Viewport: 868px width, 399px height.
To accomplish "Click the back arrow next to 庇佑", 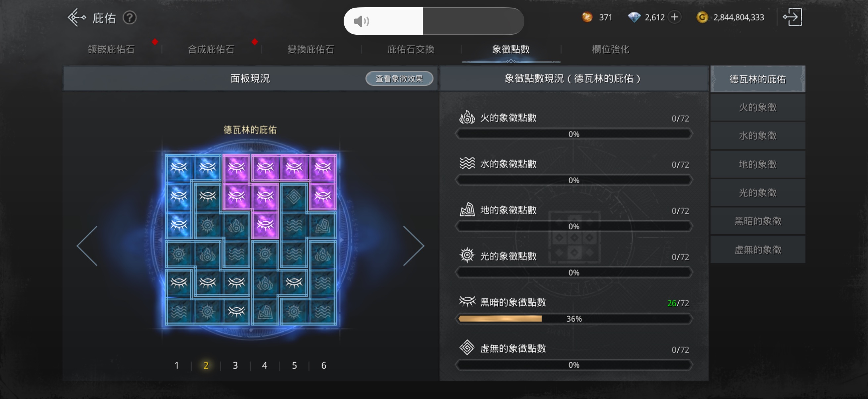I will [x=76, y=18].
